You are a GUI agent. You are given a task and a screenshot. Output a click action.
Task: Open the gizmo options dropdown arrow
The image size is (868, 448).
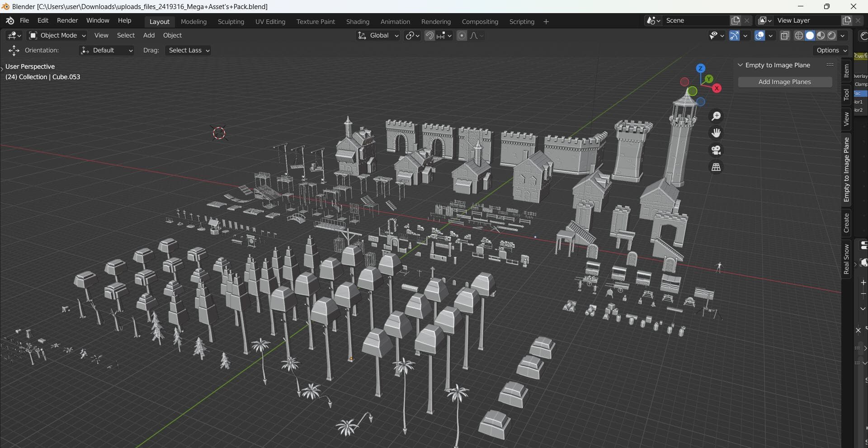pyautogui.click(x=745, y=35)
